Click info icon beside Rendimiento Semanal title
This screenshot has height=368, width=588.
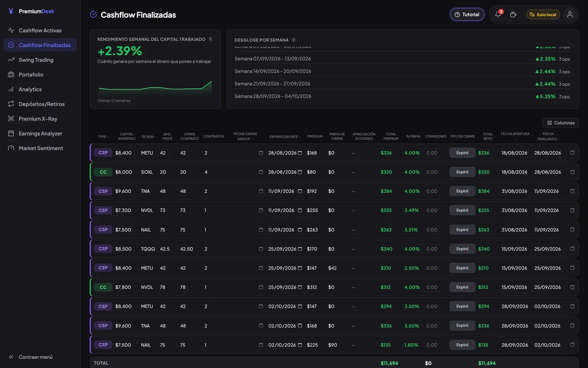point(211,39)
